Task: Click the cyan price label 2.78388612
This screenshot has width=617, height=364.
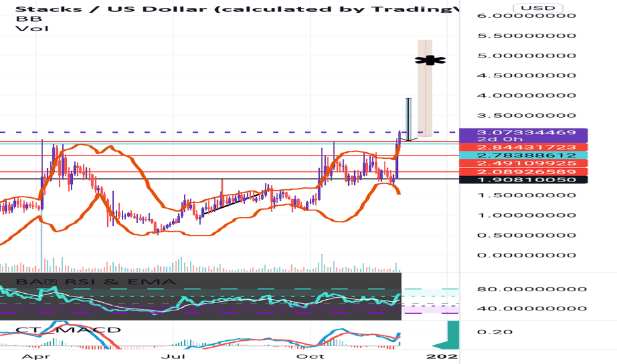Action: pos(524,155)
